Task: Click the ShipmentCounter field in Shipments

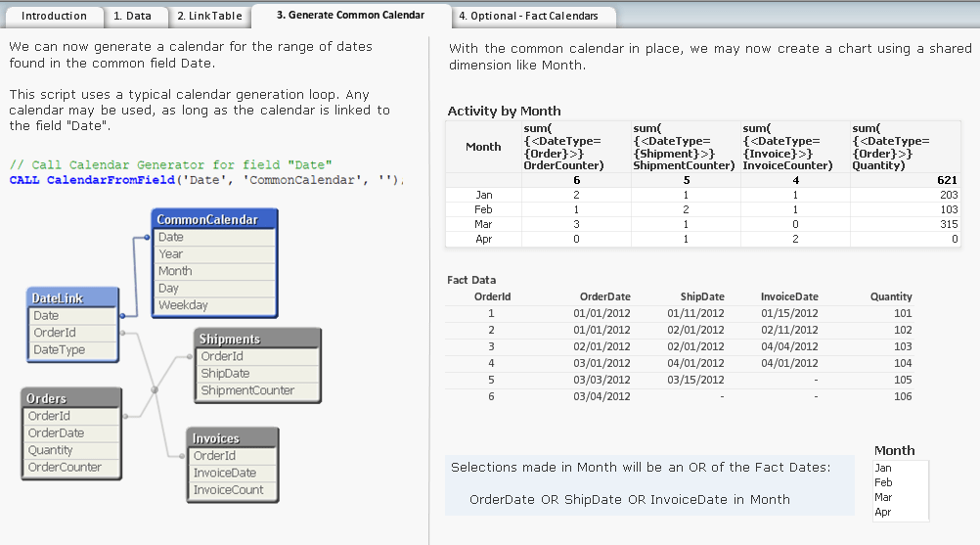Action: tap(257, 390)
